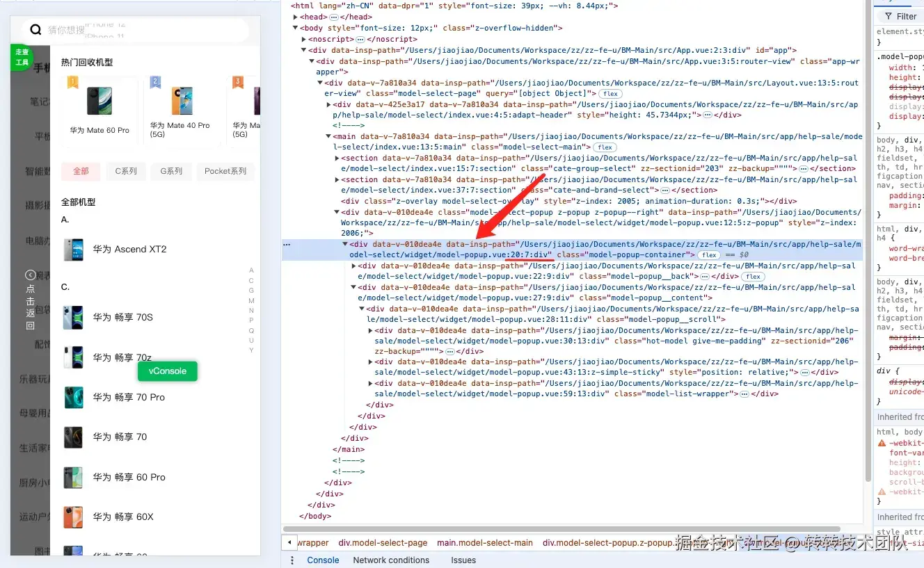Open the vConsole button

coord(168,371)
